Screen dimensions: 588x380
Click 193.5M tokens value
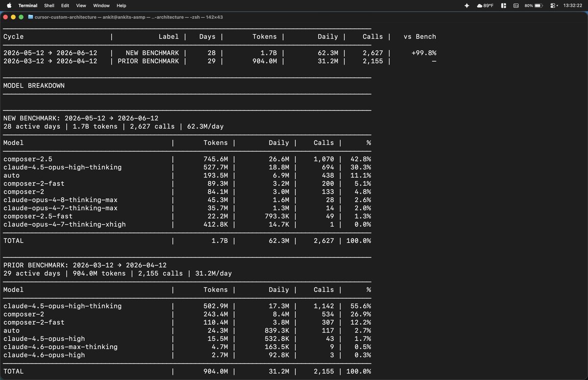216,175
